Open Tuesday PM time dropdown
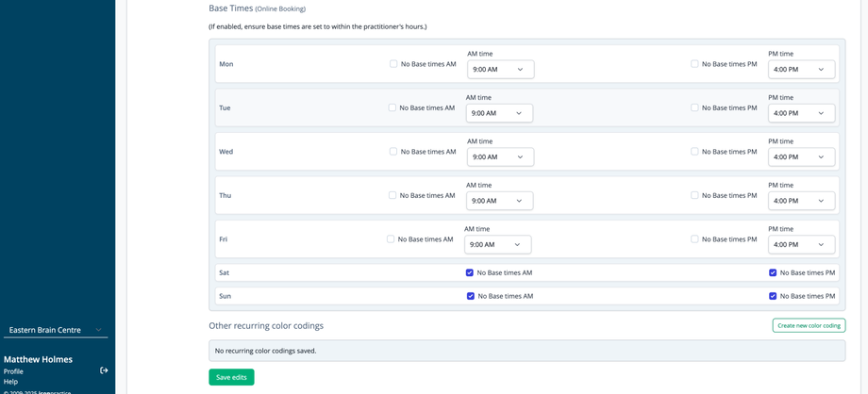The height and width of the screenshot is (394, 868). tap(801, 113)
